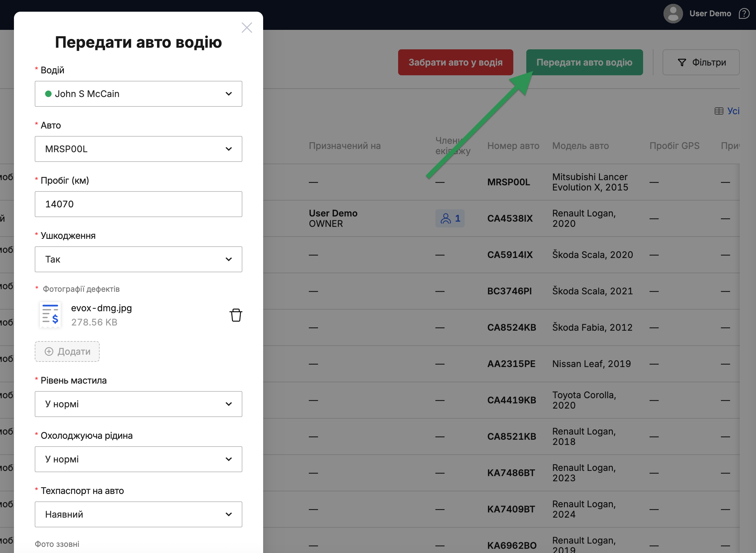The height and width of the screenshot is (553, 756).
Task: Click the Toyota Corolla, 2020 model cell
Action: click(584, 400)
